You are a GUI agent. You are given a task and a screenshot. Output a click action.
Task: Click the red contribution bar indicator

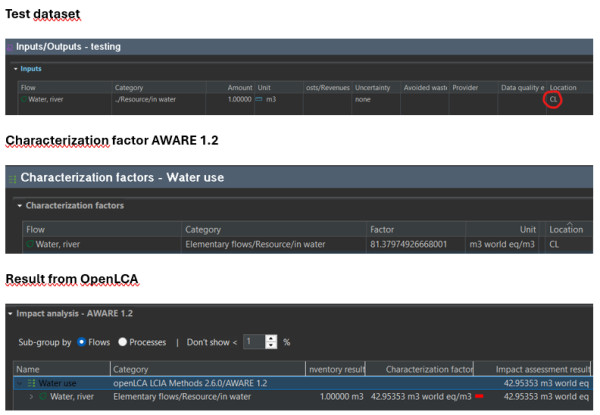tap(479, 397)
